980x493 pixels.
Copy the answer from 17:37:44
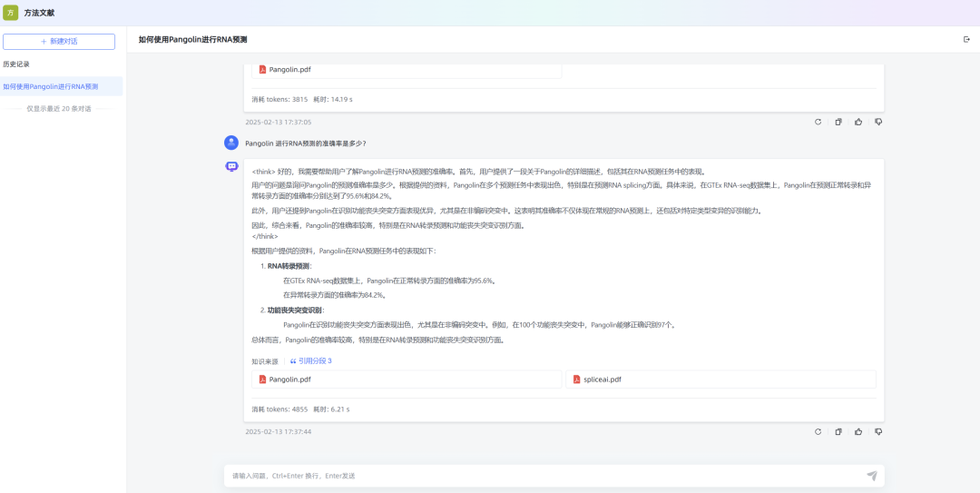pyautogui.click(x=838, y=431)
